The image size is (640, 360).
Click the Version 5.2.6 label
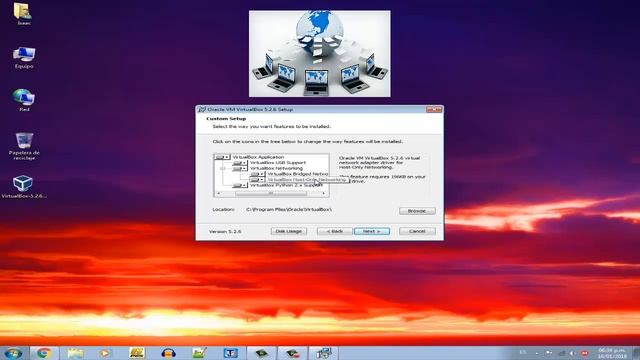(225, 231)
